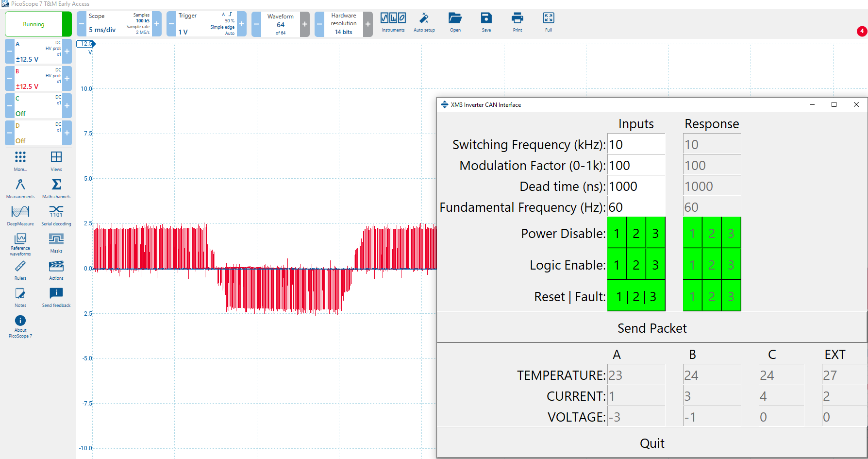Click the Fundamental Frequency input field
The image size is (868, 459).
[x=636, y=207]
